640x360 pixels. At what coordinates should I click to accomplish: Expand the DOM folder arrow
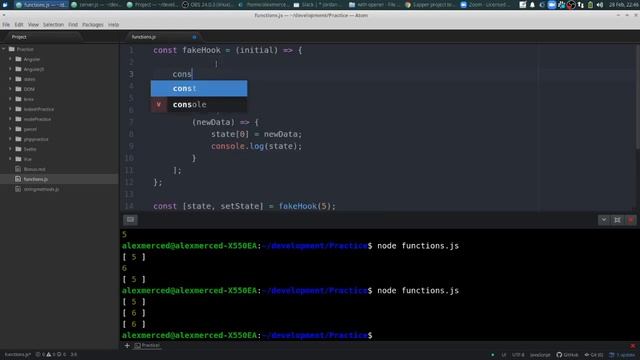11,89
